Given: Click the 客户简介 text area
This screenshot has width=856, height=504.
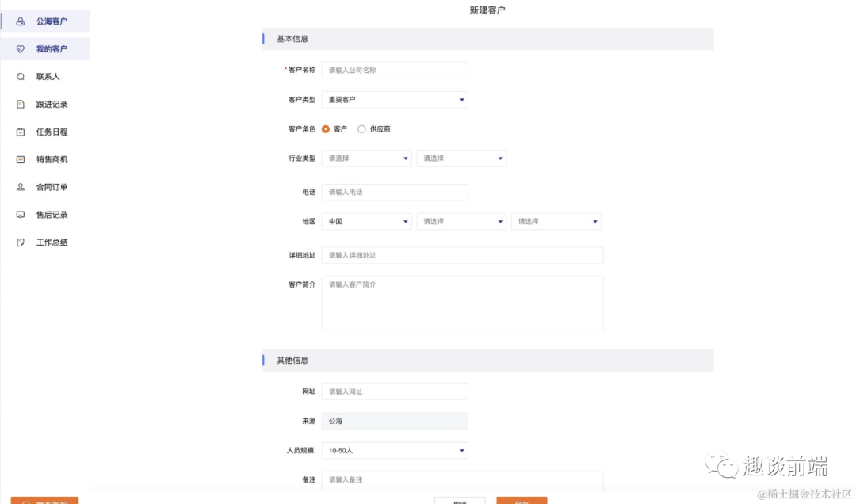Looking at the screenshot, I should tap(462, 303).
